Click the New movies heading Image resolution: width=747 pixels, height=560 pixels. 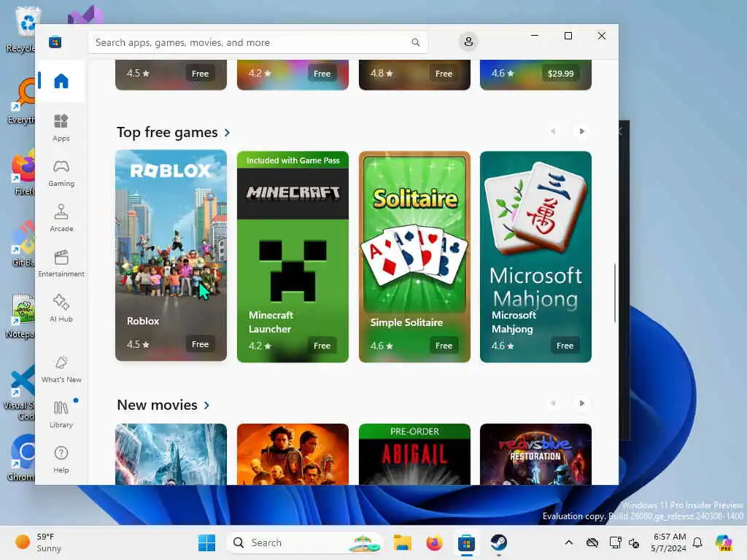pyautogui.click(x=158, y=405)
